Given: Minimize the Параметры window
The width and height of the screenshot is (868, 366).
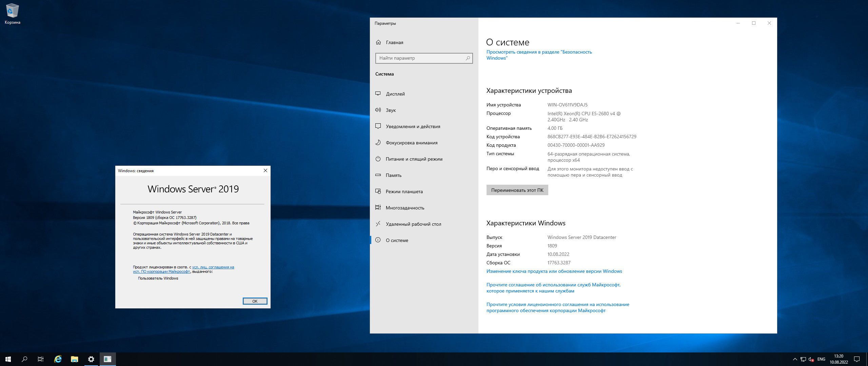Looking at the screenshot, I should click(738, 23).
